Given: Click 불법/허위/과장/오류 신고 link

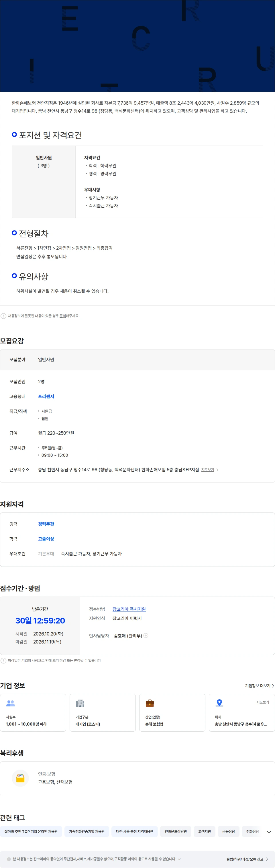Looking at the screenshot, I should tap(247, 859).
